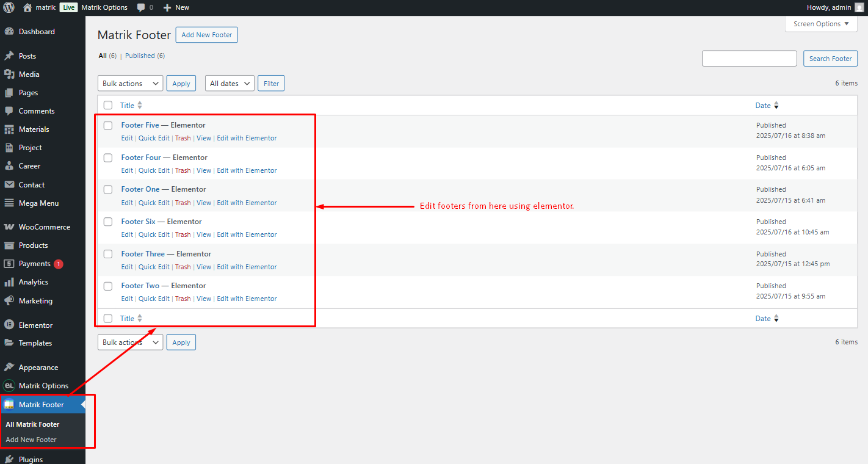868x464 pixels.
Task: Check the Footer Two row checkbox
Action: click(108, 286)
